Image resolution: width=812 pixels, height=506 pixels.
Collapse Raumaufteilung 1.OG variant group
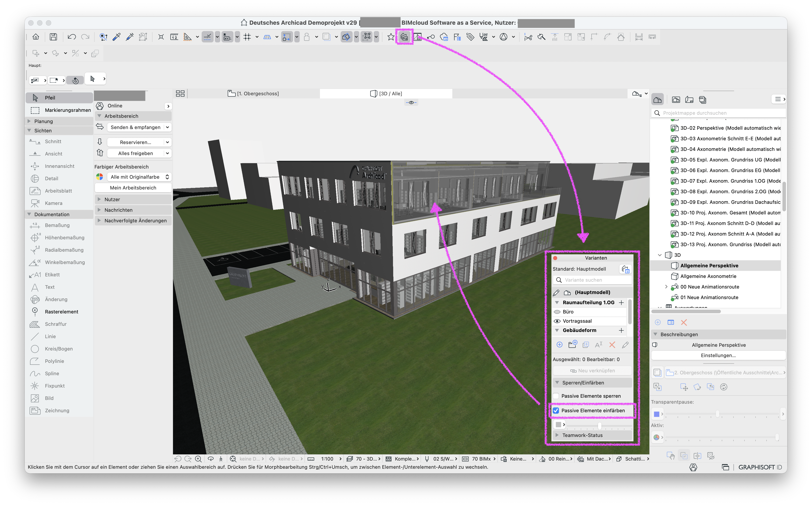[557, 303]
